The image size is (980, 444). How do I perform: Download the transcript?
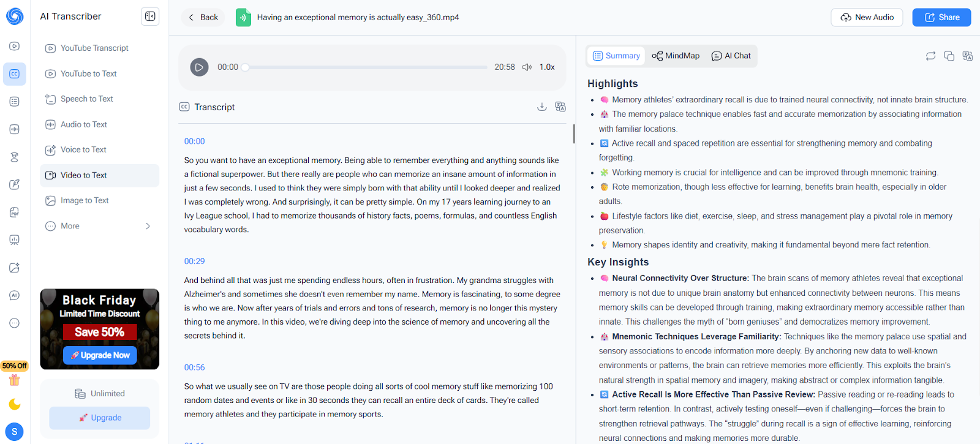point(541,107)
